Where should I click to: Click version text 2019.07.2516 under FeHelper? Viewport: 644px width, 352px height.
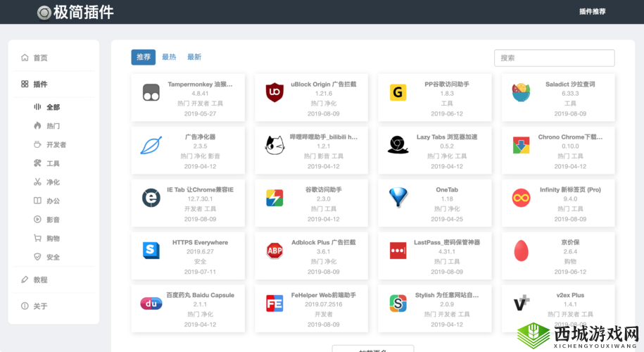(324, 304)
